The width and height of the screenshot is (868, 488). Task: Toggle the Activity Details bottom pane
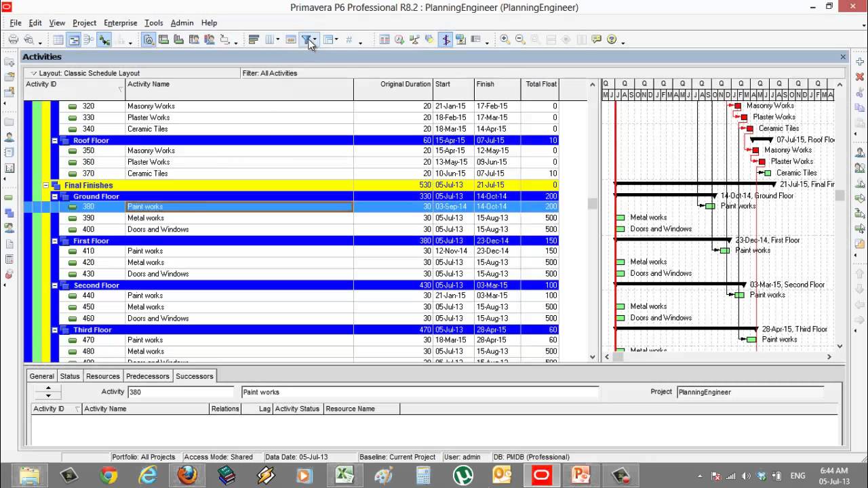(149, 40)
